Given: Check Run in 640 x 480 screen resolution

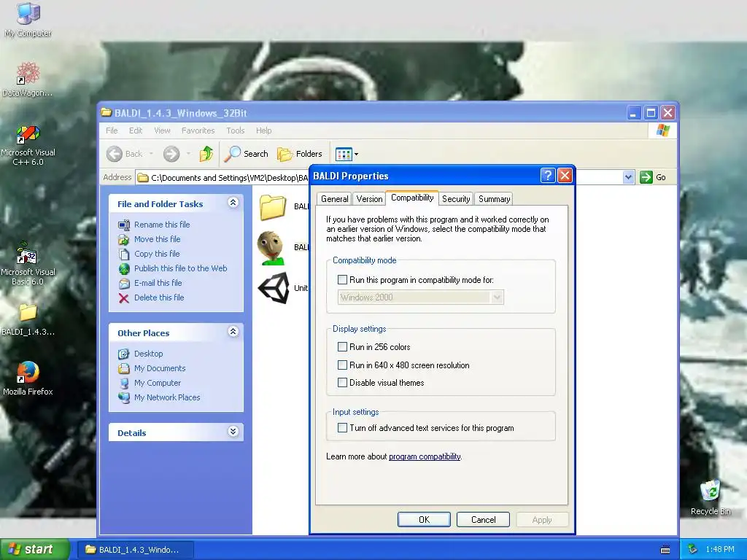Looking at the screenshot, I should [342, 365].
